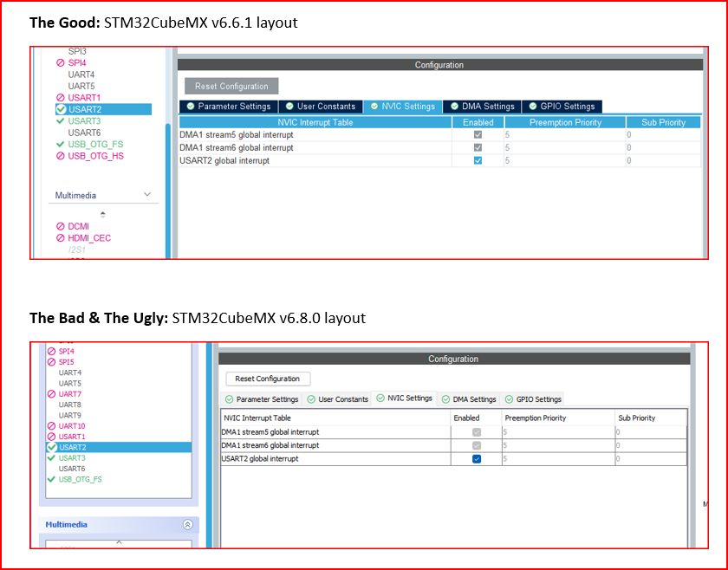Open the GPIO Settings tab in v6.6.1
Screen dimensions: 728x570
pos(562,107)
